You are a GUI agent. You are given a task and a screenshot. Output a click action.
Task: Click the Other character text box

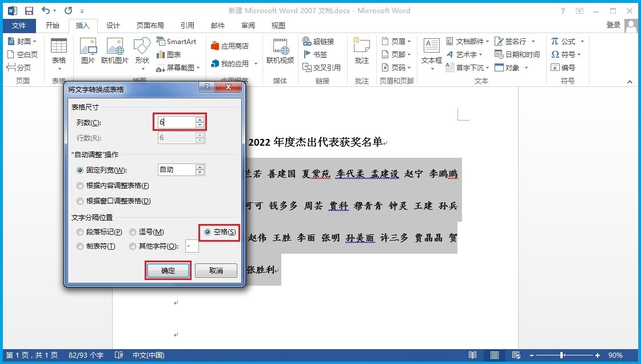192,246
